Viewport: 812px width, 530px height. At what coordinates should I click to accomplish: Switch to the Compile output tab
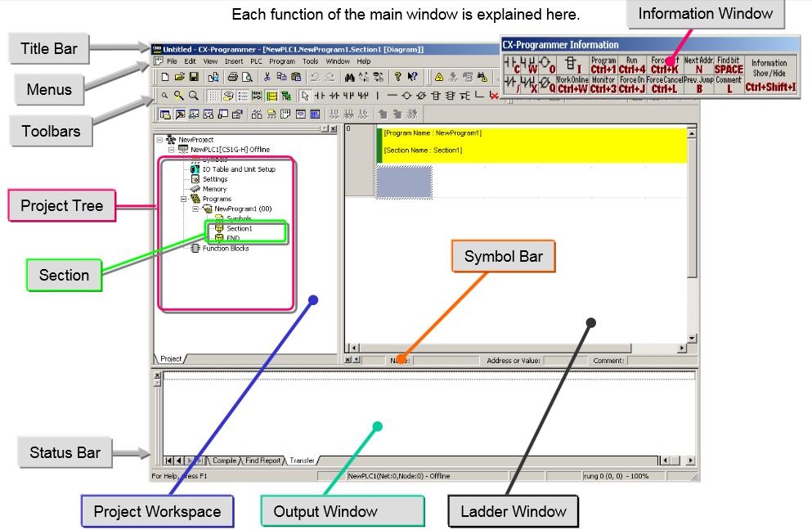click(224, 460)
